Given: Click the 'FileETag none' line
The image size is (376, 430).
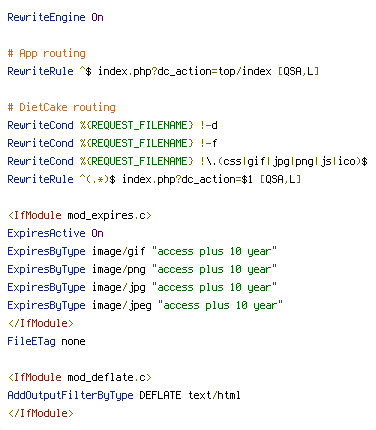Looking at the screenshot, I should (46, 341).
